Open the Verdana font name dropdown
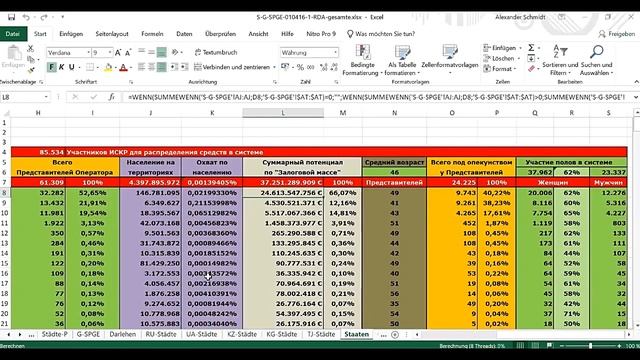 [x=88, y=53]
